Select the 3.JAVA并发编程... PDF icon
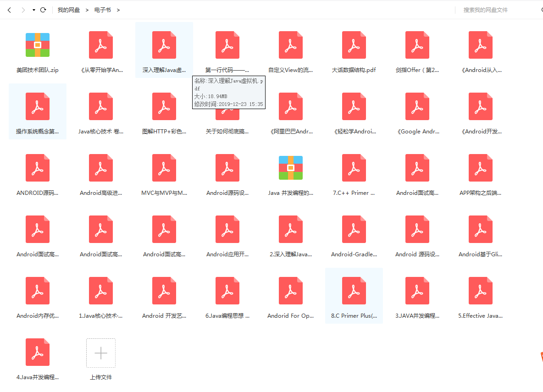Viewport: 543px width, 392px height. (417, 291)
